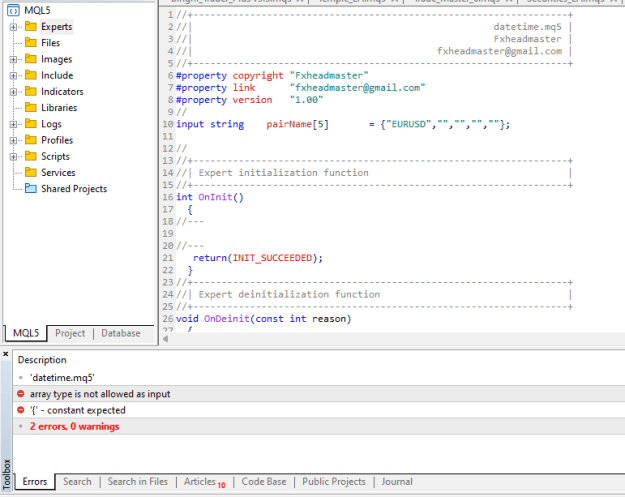Image resolution: width=625 pixels, height=497 pixels.
Task: Click the editor horizontal scroll left arrow
Action: coord(165,339)
